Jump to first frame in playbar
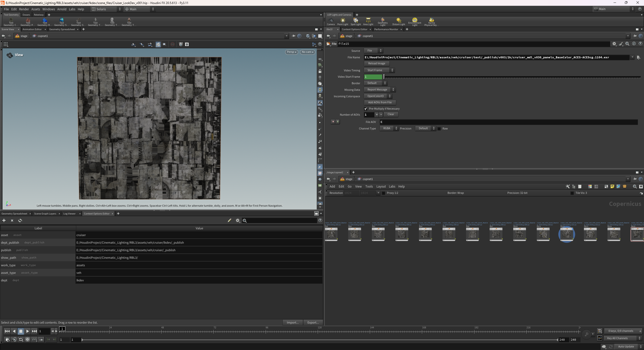Image resolution: width=644 pixels, height=350 pixels. 7,331
